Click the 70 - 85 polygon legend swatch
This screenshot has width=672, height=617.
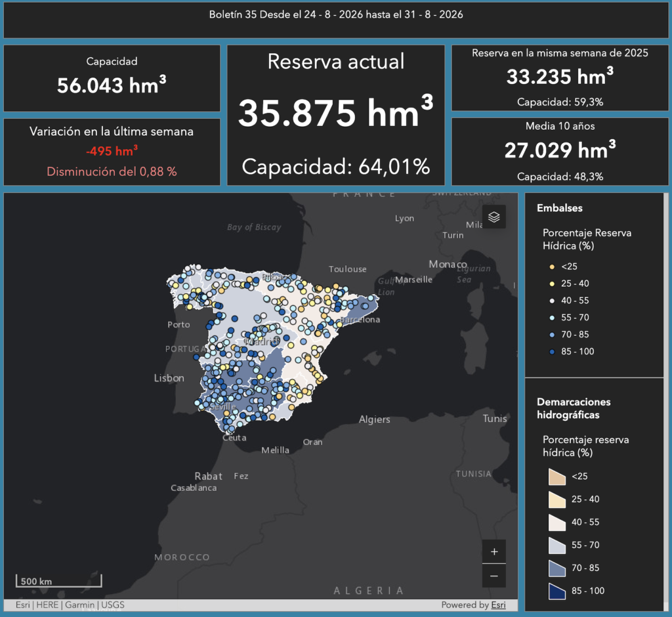click(x=556, y=568)
